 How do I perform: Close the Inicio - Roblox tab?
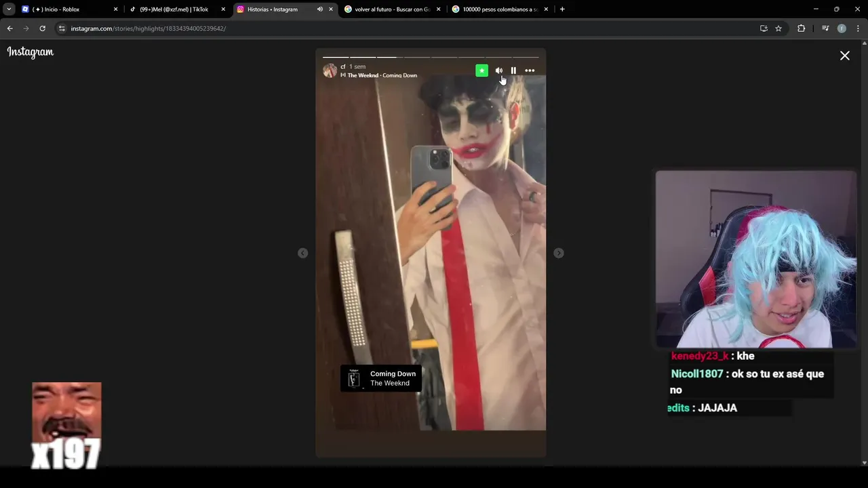point(115,9)
